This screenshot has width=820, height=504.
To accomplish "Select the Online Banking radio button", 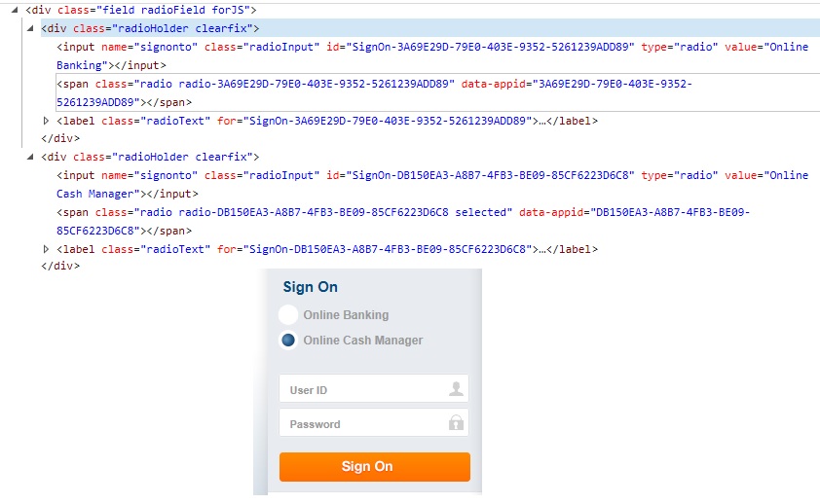I will 288,315.
